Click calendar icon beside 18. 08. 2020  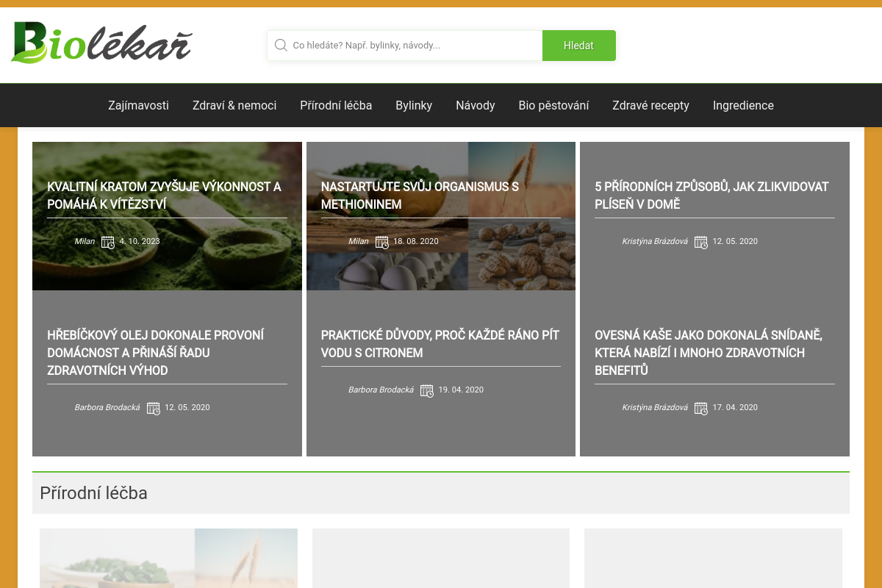pos(381,242)
